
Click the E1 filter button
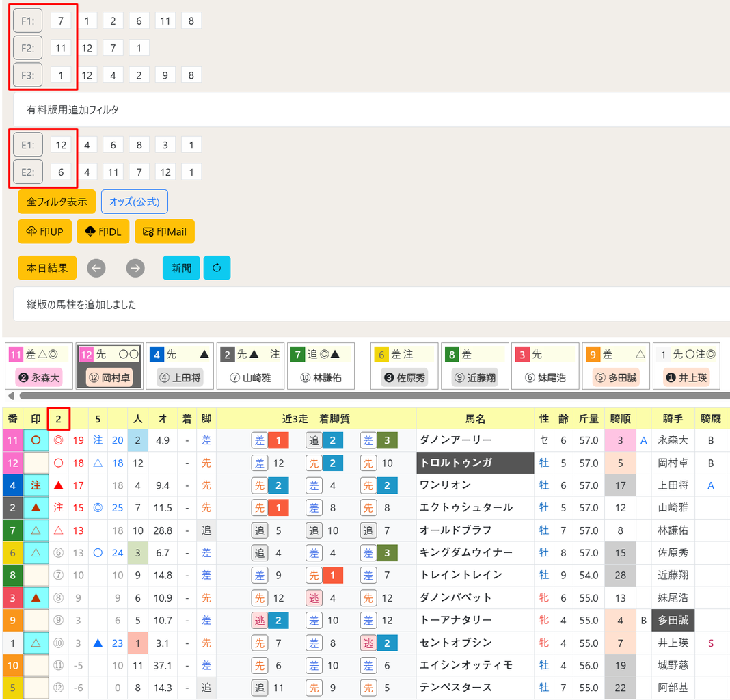click(28, 145)
